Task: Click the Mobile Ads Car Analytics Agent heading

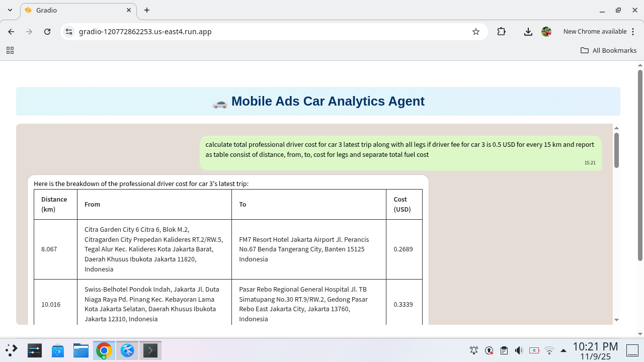Action: (318, 101)
